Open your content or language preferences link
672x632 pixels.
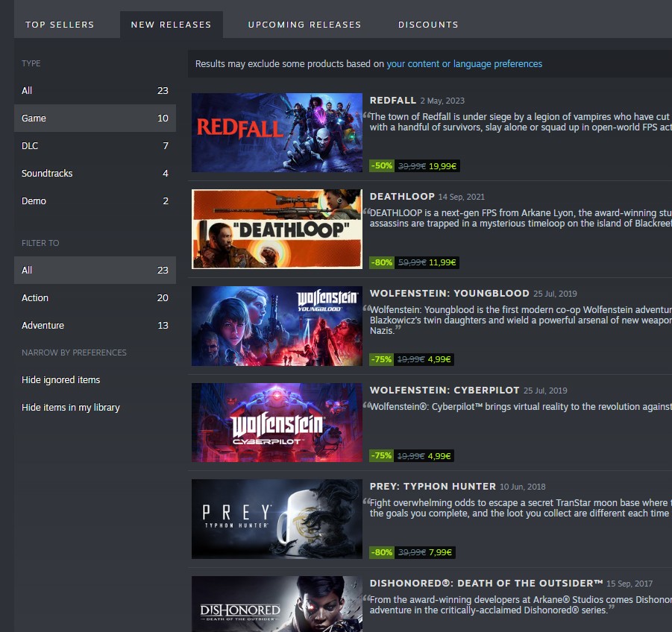464,64
